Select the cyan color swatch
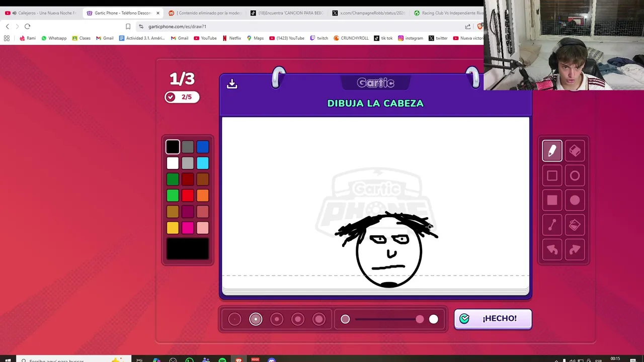Screen dimensions: 644x362 point(203,163)
